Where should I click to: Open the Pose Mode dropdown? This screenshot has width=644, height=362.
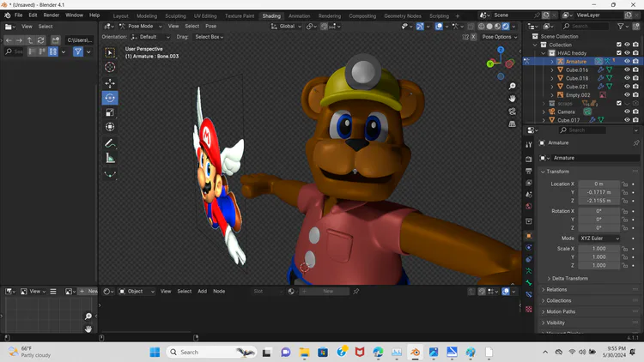click(141, 27)
